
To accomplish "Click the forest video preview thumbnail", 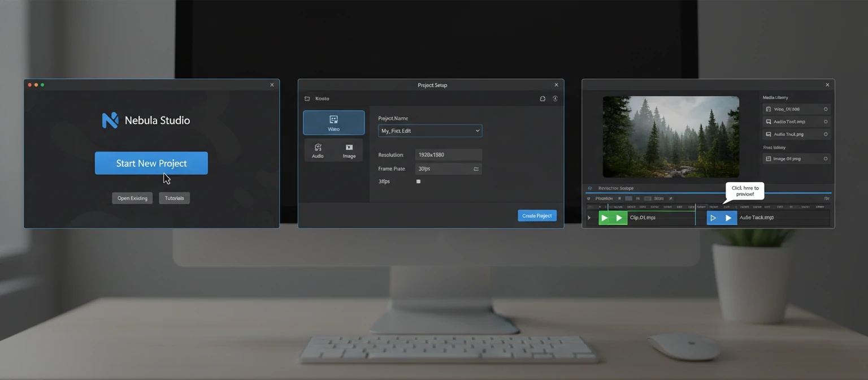I will [x=670, y=136].
